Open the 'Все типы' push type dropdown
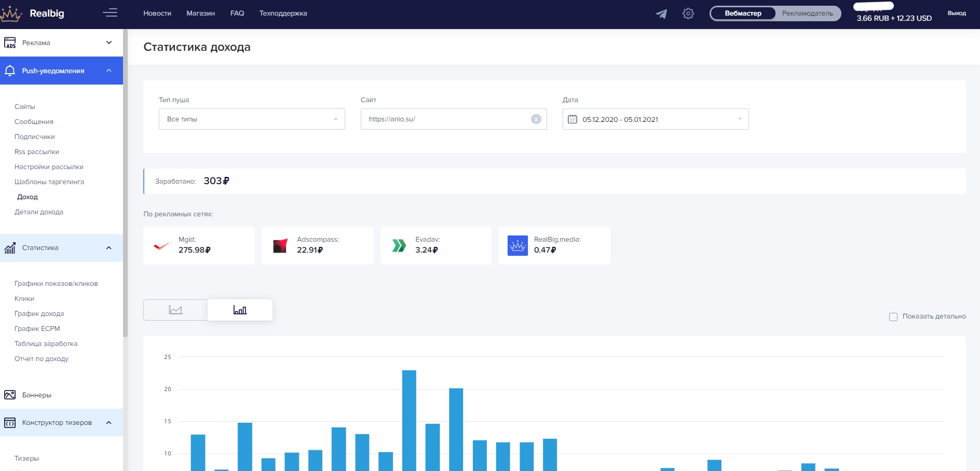The width and height of the screenshot is (980, 471). [252, 119]
